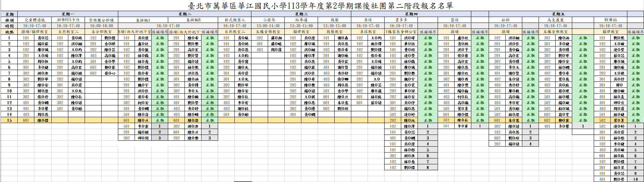Select the 1樓家長會辦公室 location cell

click(401, 32)
